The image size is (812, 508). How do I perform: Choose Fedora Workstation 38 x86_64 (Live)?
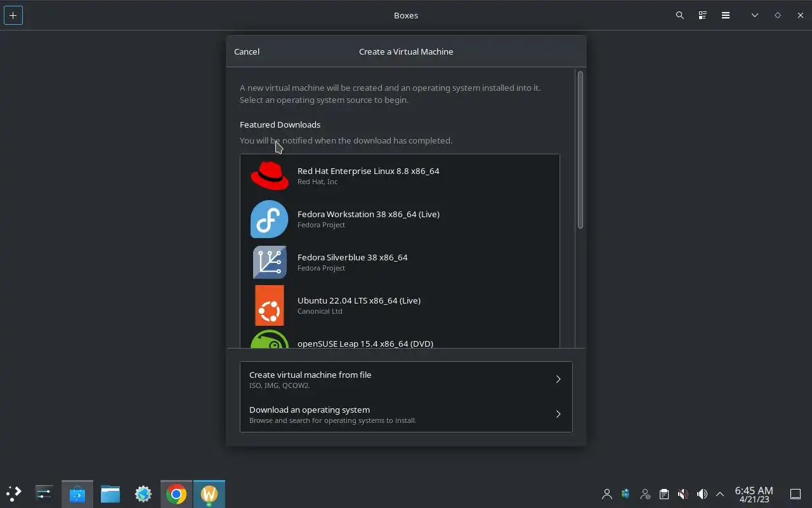(x=400, y=219)
